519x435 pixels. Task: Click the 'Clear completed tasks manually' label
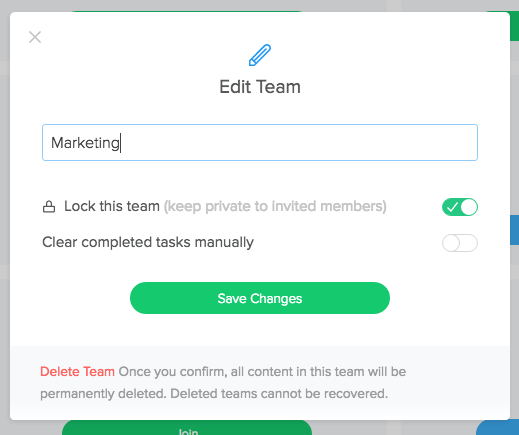(x=148, y=242)
